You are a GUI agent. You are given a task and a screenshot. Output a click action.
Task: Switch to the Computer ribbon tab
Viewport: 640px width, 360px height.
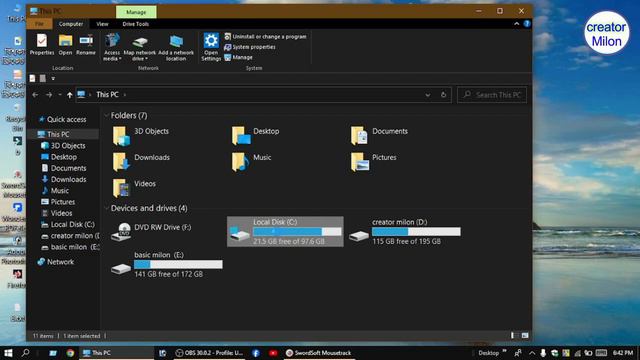[71, 24]
